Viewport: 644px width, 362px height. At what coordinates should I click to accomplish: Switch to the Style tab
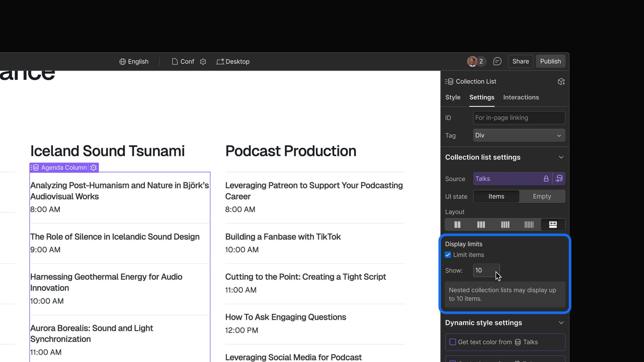(453, 97)
